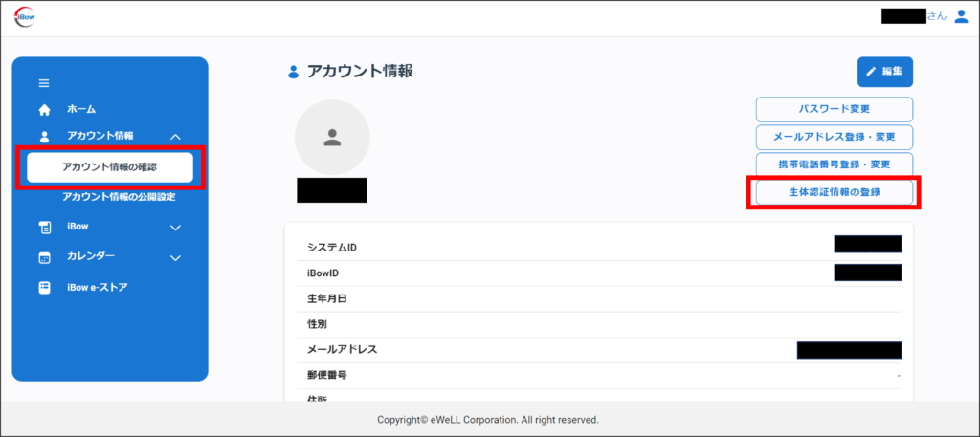Click the account person icon in sidebar
The width and height of the screenshot is (980, 437).
point(44,137)
